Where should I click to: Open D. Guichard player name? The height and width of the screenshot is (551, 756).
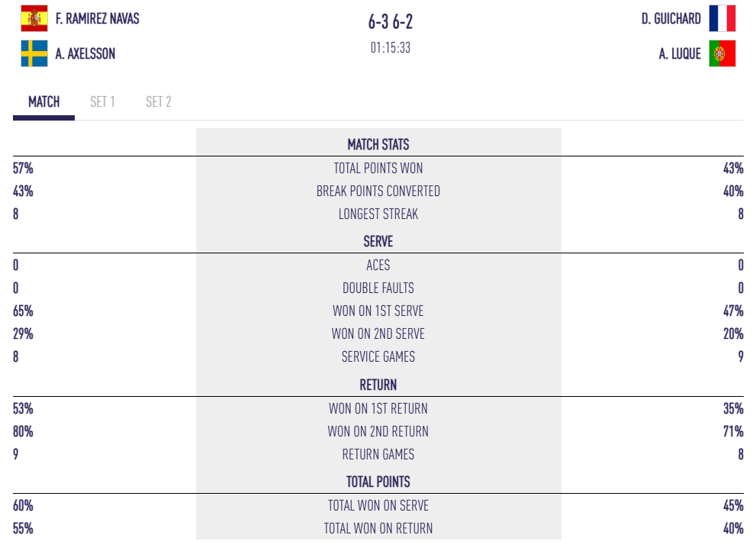671,18
